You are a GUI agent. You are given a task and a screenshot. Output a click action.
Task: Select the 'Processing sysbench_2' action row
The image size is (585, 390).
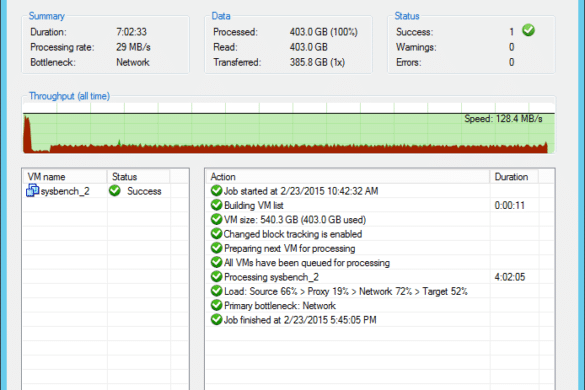tap(380, 277)
